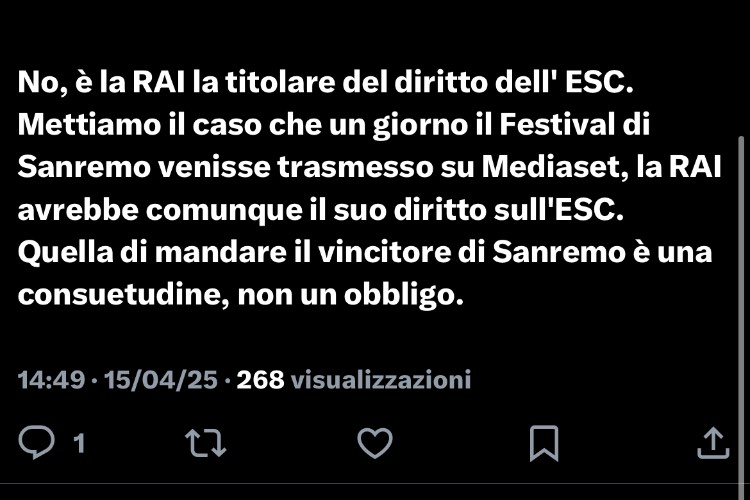Click the 268 views number

[x=260, y=380]
